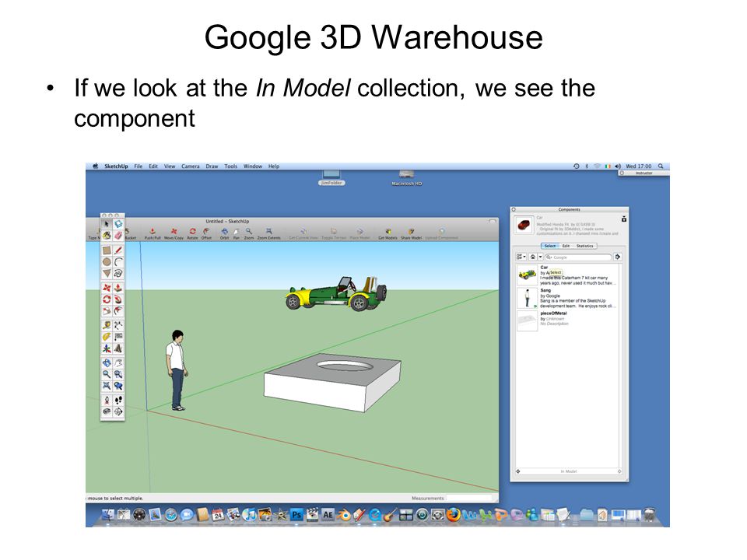
Task: Select the pink Eraser tool
Action: point(118,235)
